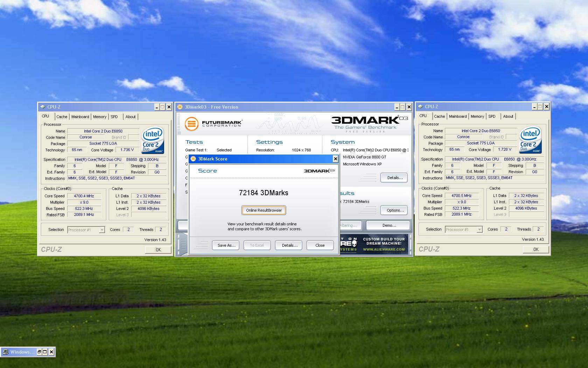Open System Details in 3DMark03 window
588x368 pixels.
(394, 178)
